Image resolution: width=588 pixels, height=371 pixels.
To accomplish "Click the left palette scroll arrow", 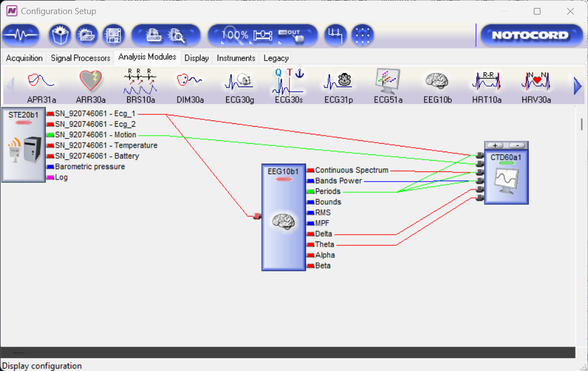I will (x=11, y=85).
